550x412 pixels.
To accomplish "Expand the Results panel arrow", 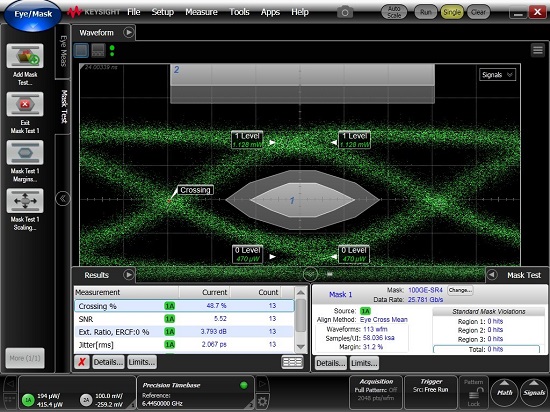I will (x=128, y=275).
